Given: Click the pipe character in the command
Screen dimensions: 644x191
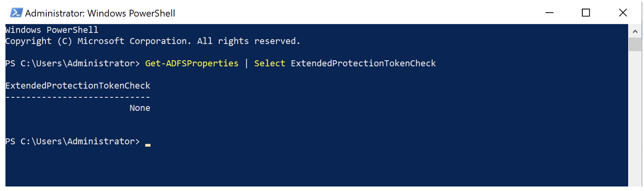Looking at the screenshot, I should click(246, 63).
